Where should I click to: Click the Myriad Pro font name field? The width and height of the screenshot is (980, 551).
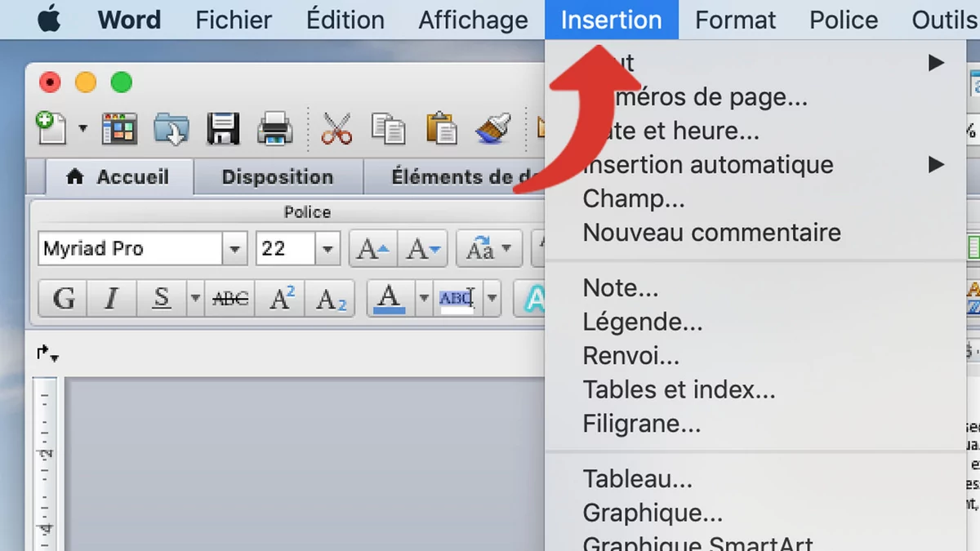click(130, 249)
